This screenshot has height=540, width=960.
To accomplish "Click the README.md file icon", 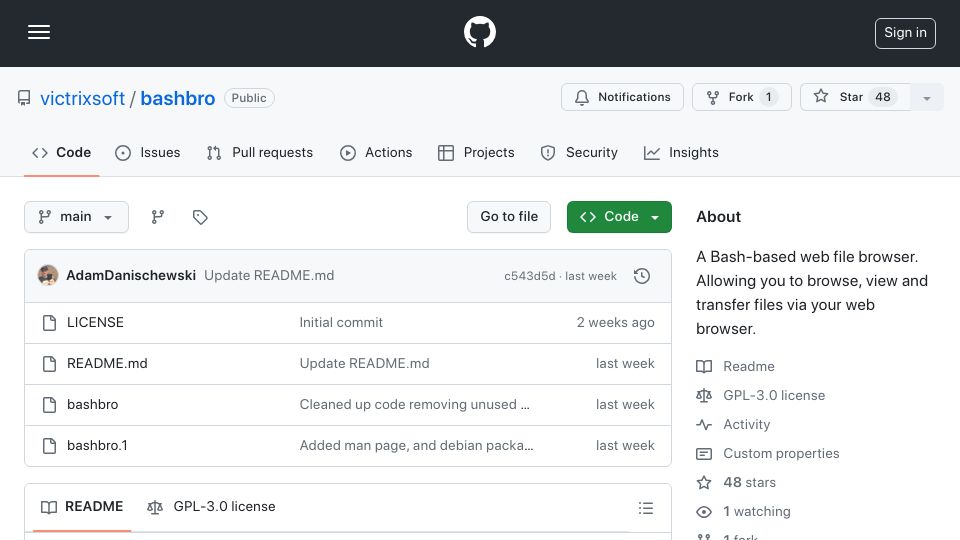I will (50, 364).
